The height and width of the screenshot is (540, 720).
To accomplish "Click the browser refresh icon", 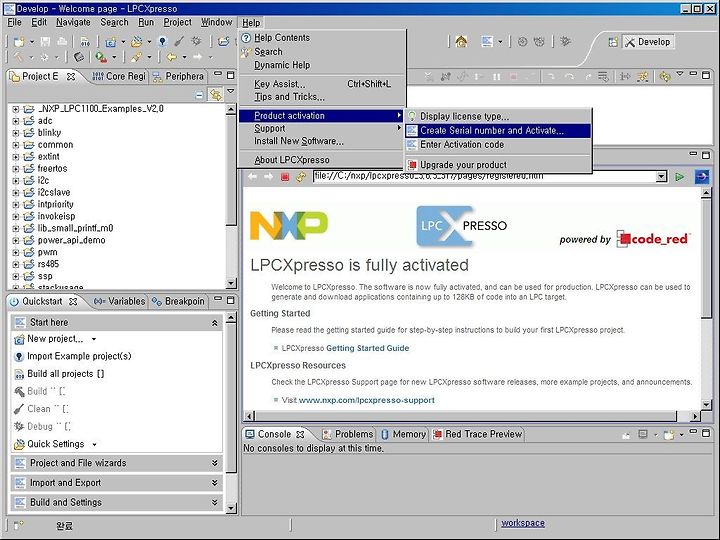I will click(301, 177).
